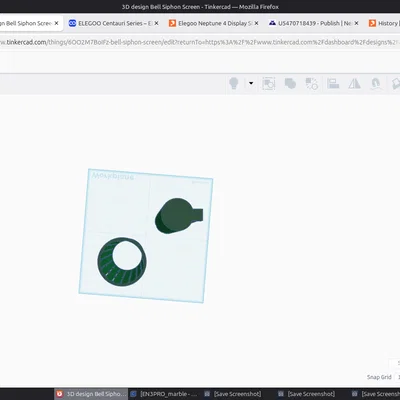
Task: Click the Snap Grid label
Action: [379, 377]
